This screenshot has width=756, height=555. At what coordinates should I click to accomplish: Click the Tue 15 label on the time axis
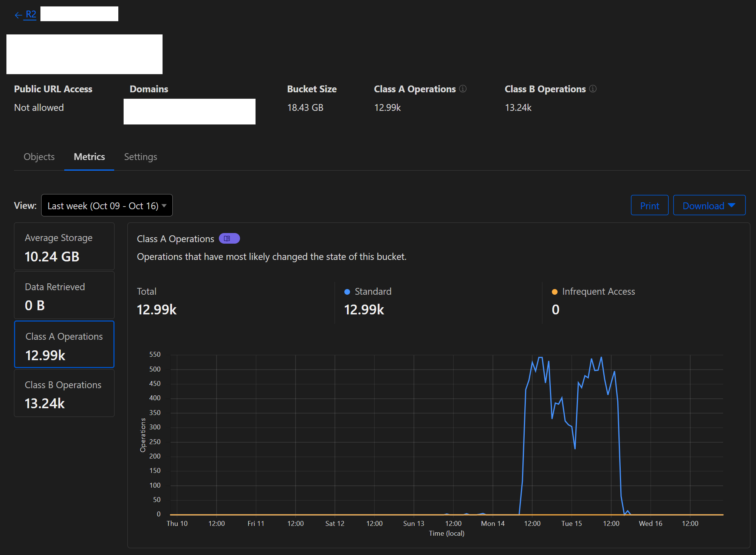click(572, 523)
